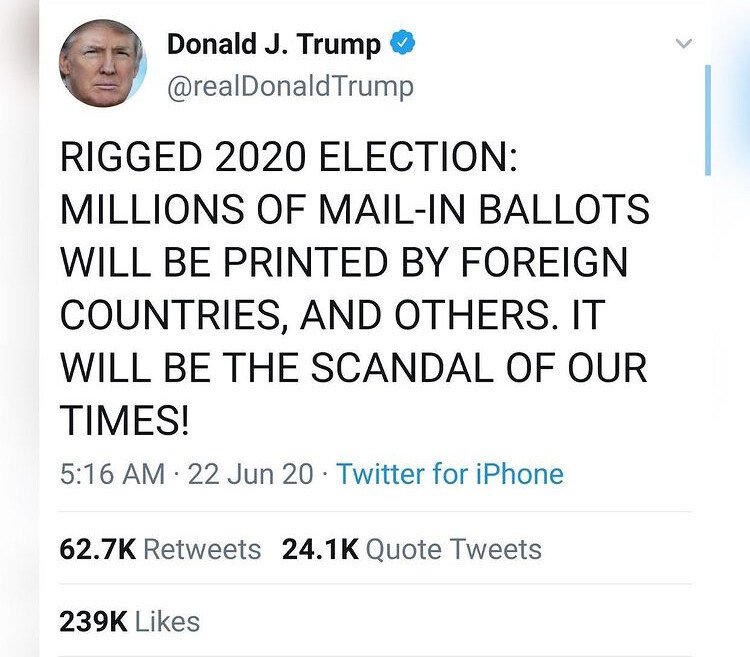Select the 5:16 AM timestamp
Viewport: 750px width, 657px height.
tap(112, 474)
